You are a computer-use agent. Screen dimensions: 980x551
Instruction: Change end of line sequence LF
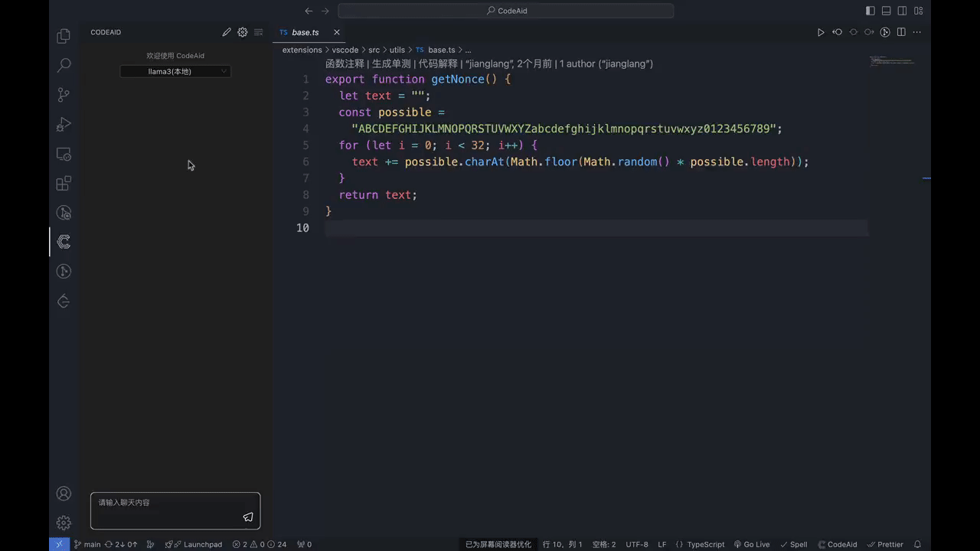[662, 544]
